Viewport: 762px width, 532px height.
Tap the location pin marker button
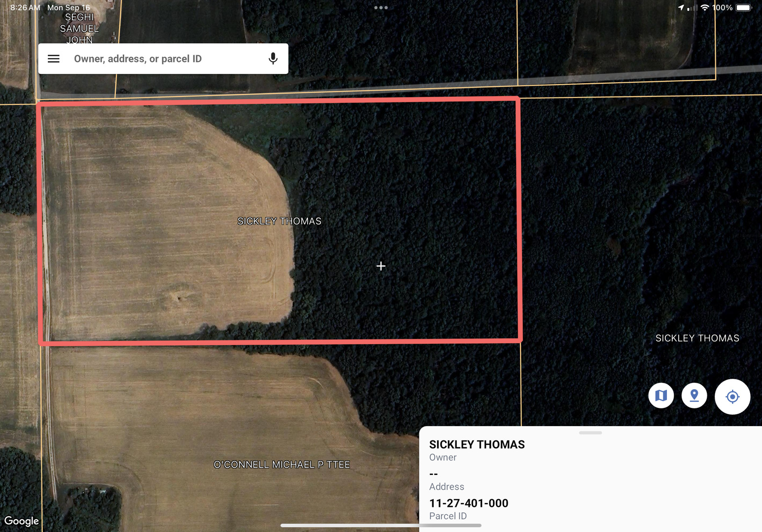click(694, 396)
